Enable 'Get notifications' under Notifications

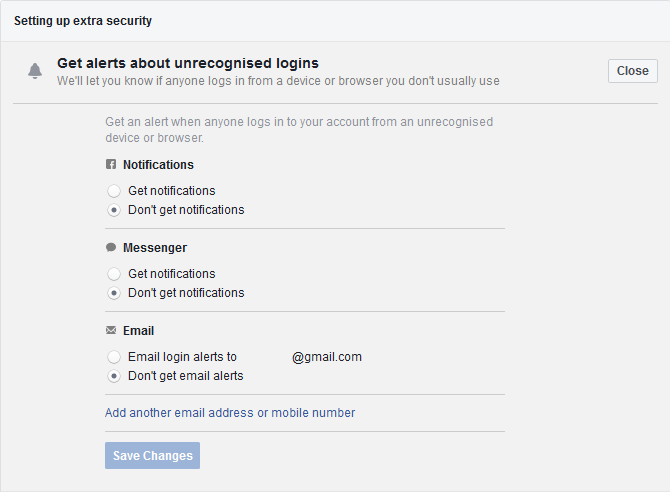click(x=114, y=191)
